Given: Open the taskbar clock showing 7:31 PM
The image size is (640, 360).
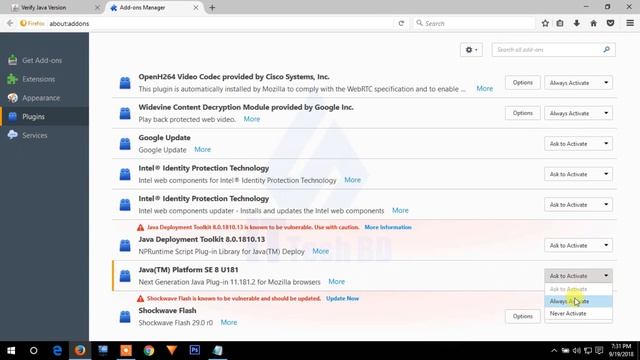Looking at the screenshot, I should [x=621, y=351].
